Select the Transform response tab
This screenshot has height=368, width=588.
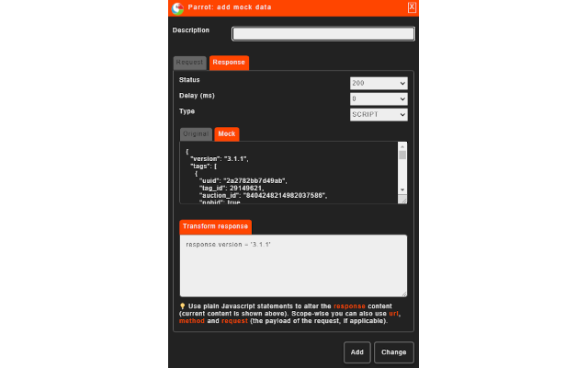[216, 227]
